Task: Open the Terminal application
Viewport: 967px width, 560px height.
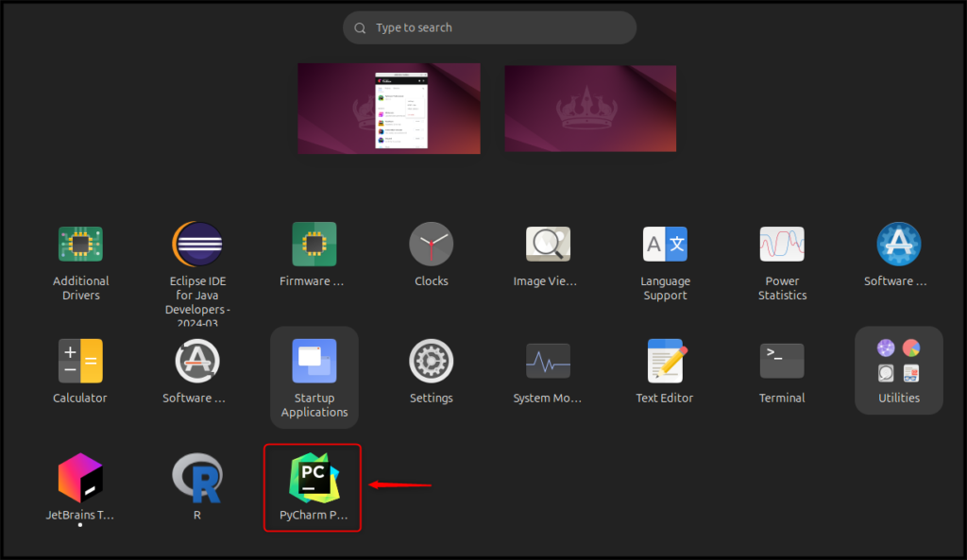Action: 782,360
